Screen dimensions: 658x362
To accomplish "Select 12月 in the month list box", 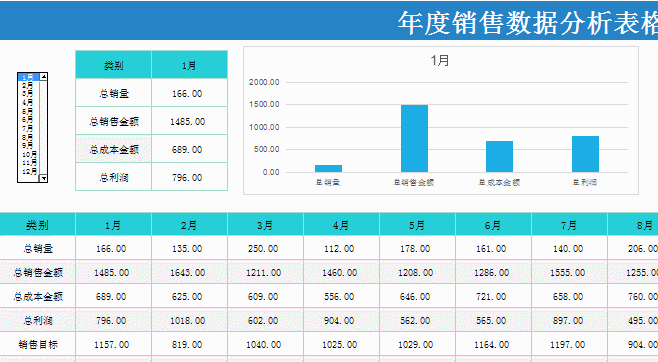I will (x=29, y=172).
